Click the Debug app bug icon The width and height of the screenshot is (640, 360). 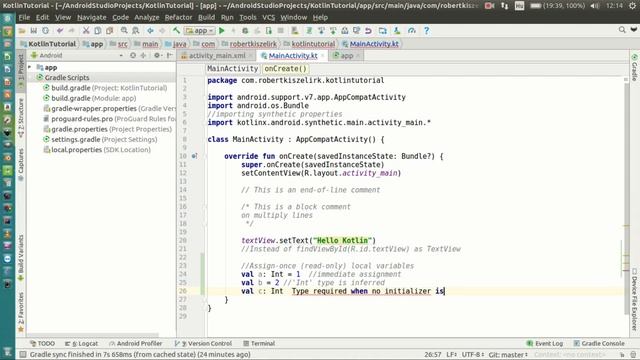245,31
